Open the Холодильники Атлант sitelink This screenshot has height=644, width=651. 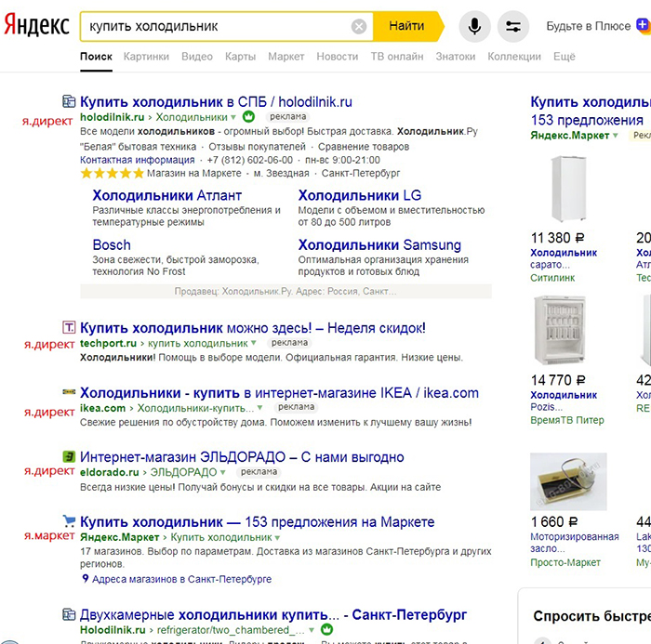point(166,195)
